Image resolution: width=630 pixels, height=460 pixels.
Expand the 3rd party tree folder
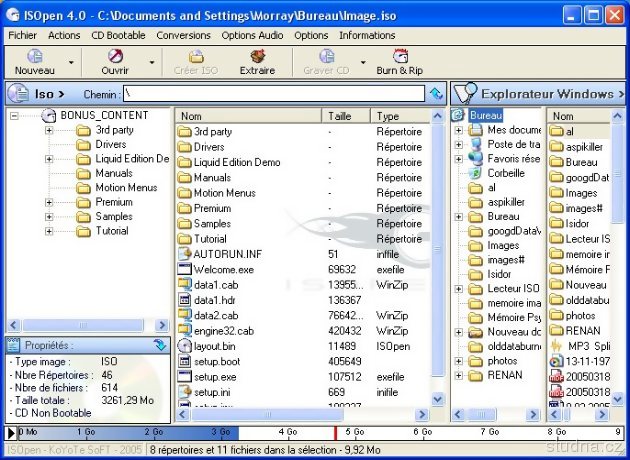[49, 131]
